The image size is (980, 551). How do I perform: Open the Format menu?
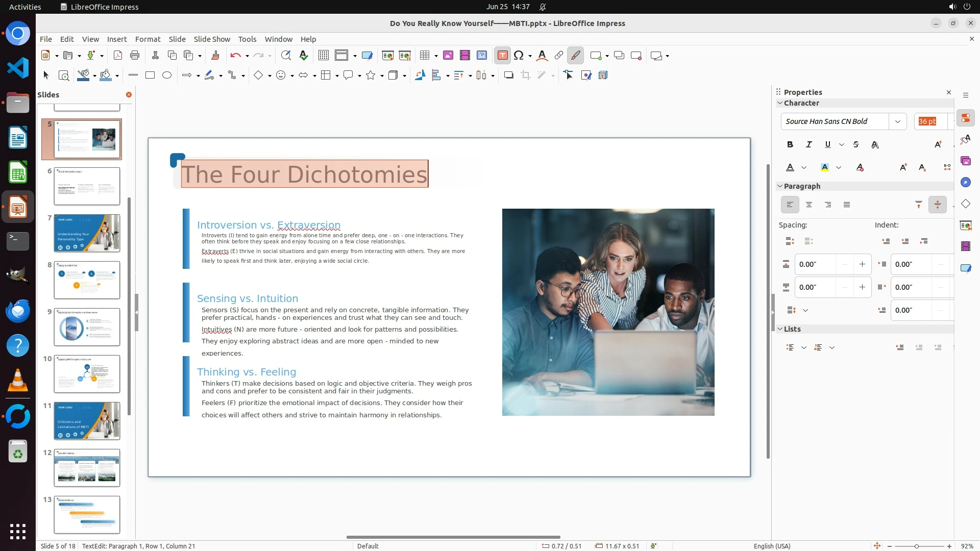[x=148, y=39]
